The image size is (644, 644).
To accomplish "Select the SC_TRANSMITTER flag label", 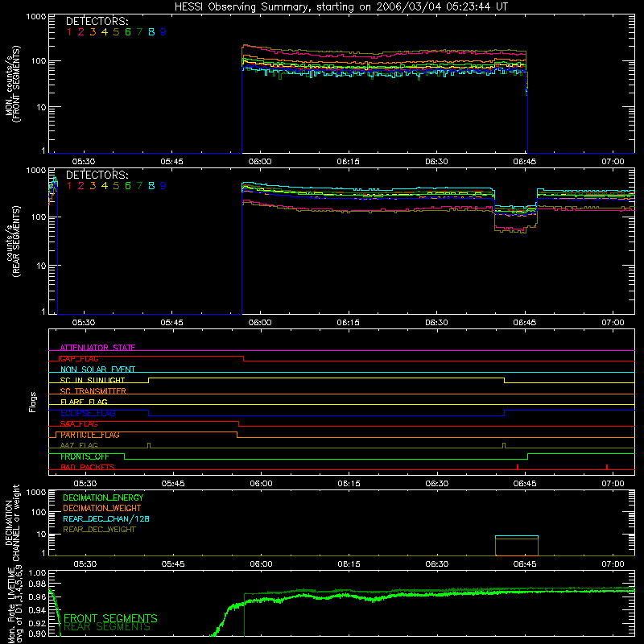I will pos(93,391).
